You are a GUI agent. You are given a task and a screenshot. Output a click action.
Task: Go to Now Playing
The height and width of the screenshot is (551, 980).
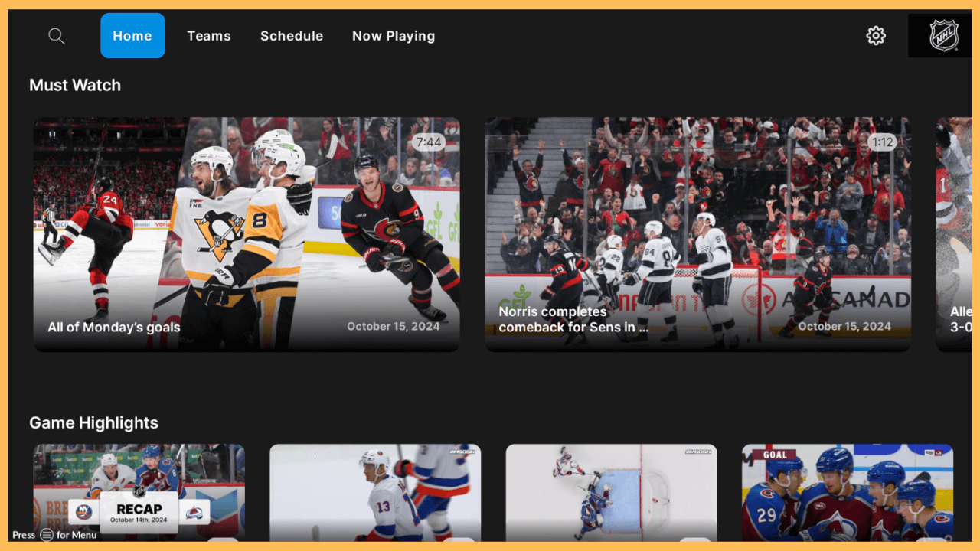pyautogui.click(x=394, y=35)
